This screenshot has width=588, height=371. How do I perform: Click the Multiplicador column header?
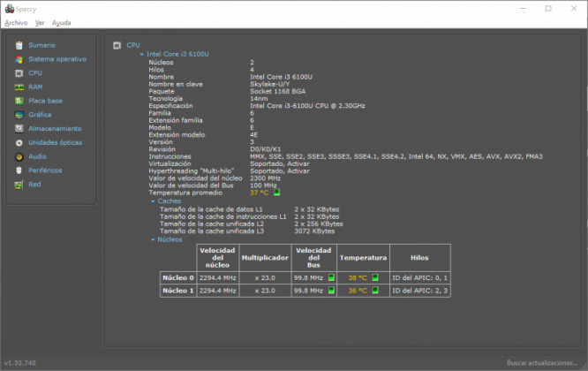265,258
